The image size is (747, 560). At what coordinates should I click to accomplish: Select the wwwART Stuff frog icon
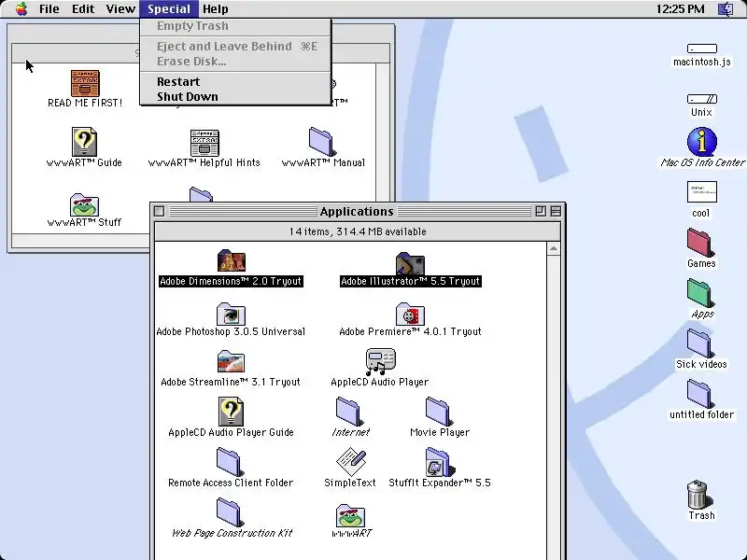coord(84,204)
